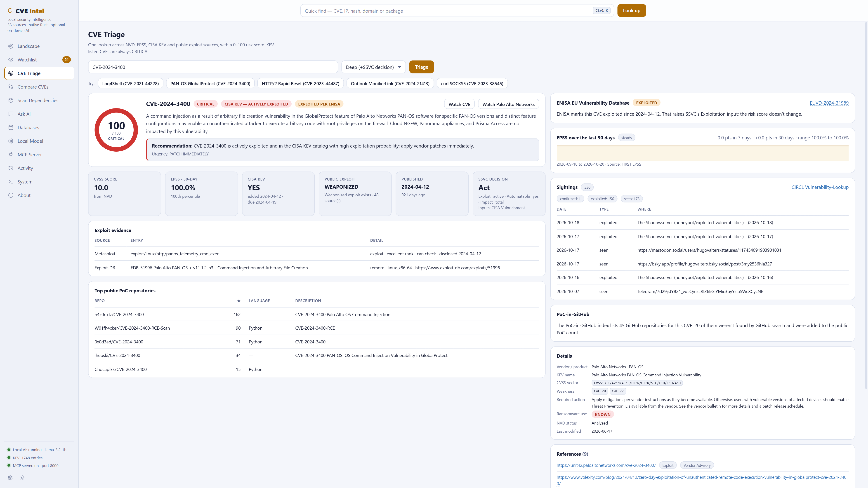868x488 pixels.
Task: Click the System terminal icon
Action: point(11,181)
